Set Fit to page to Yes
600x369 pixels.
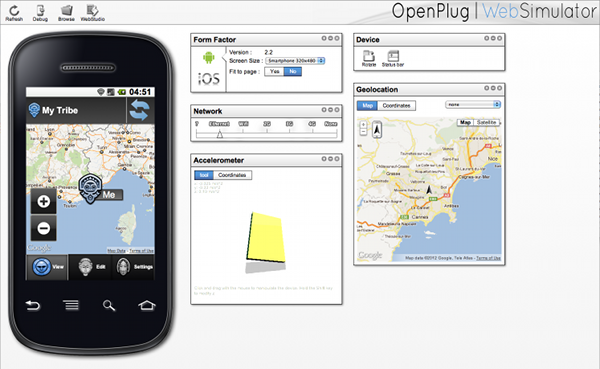pyautogui.click(x=274, y=72)
